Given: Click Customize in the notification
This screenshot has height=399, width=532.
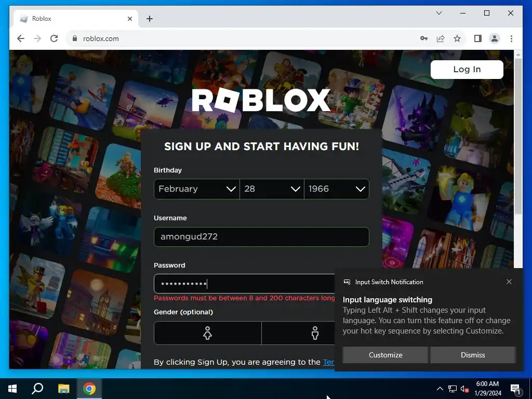Looking at the screenshot, I should (x=385, y=355).
